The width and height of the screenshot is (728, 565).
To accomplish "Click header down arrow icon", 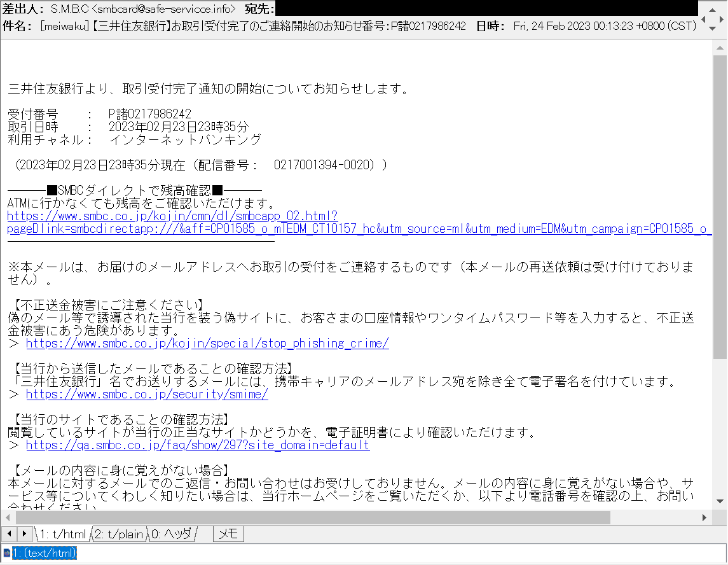I will pyautogui.click(x=712, y=29).
